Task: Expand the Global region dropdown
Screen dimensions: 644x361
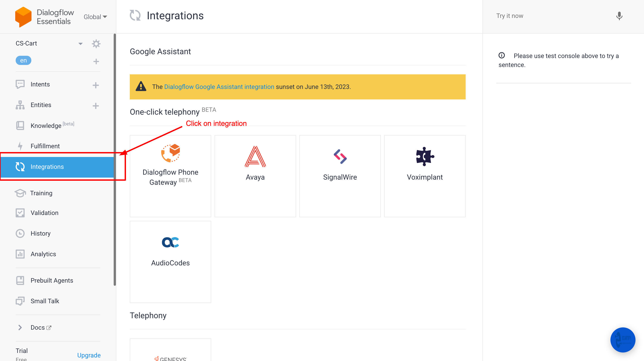Action: 96,17
